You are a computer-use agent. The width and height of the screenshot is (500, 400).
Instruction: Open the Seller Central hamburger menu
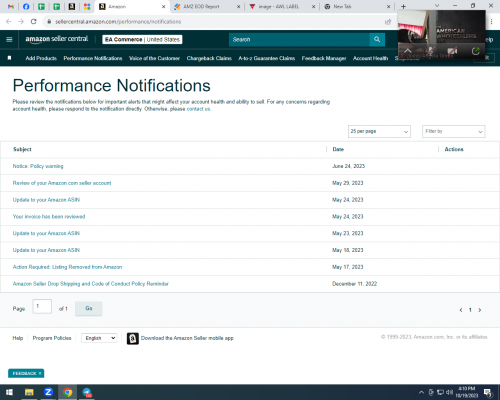point(9,39)
